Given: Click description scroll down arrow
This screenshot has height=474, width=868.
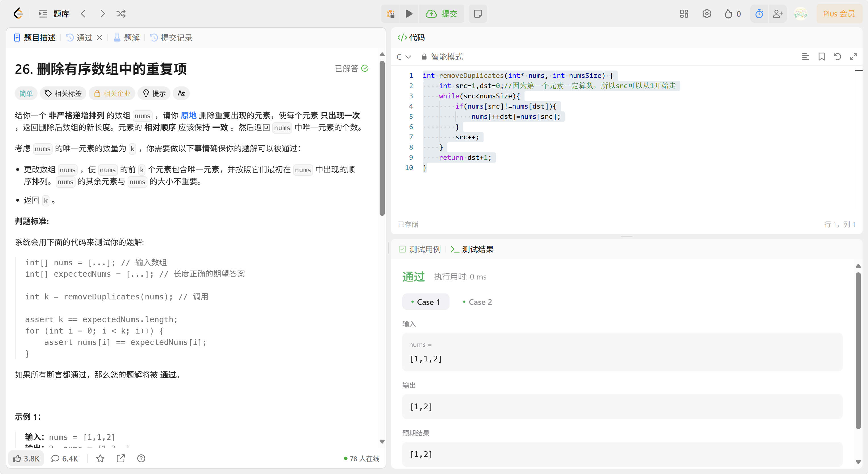Looking at the screenshot, I should click(382, 441).
